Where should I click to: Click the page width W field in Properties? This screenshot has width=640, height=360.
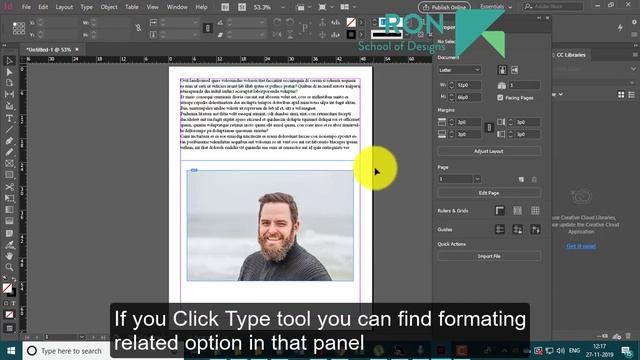coord(468,85)
